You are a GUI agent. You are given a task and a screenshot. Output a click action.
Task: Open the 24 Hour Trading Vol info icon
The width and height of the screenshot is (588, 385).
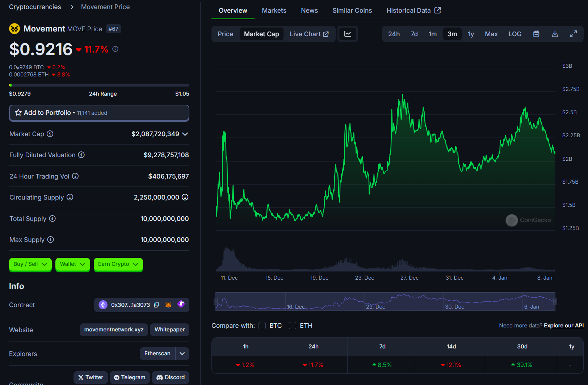tap(75, 176)
